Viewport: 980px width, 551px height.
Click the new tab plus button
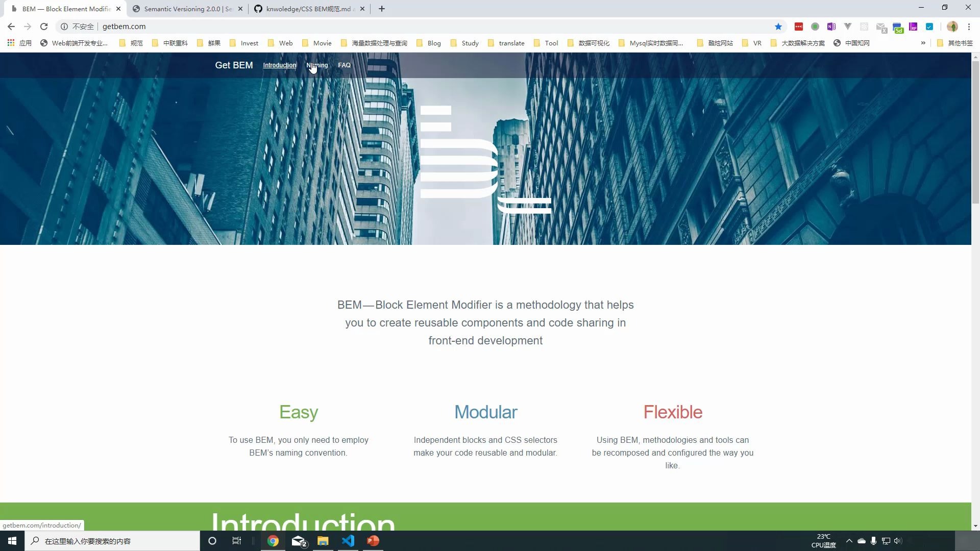pyautogui.click(x=382, y=8)
